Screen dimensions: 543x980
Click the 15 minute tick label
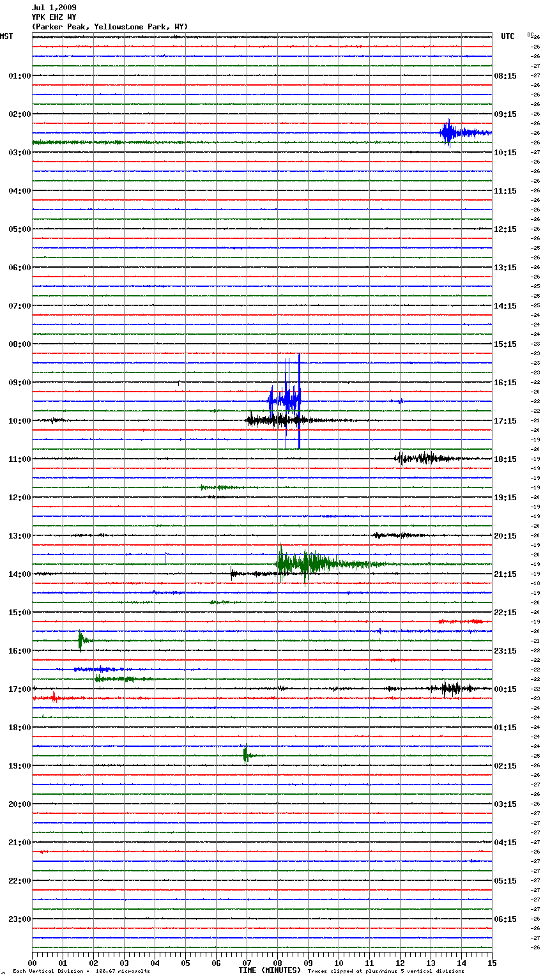tap(492, 963)
